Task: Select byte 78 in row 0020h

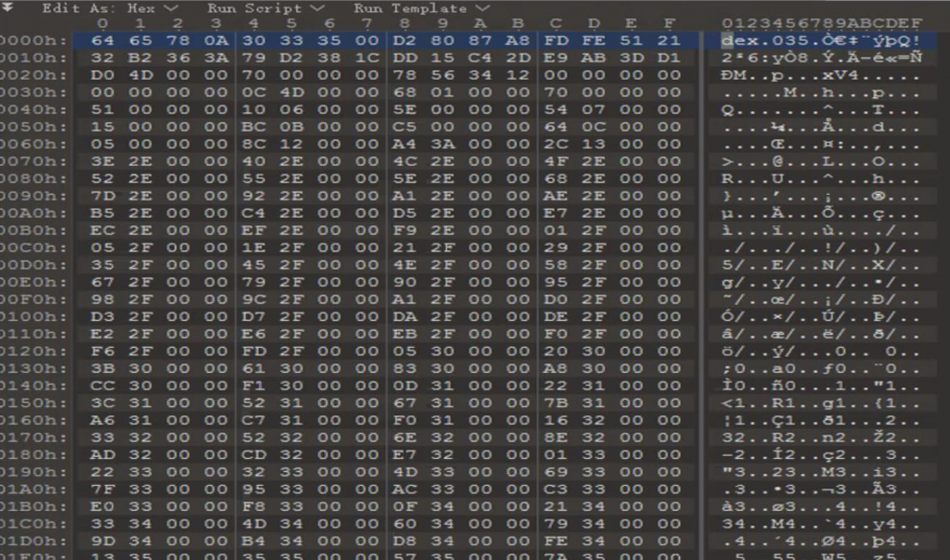Action: [404, 75]
